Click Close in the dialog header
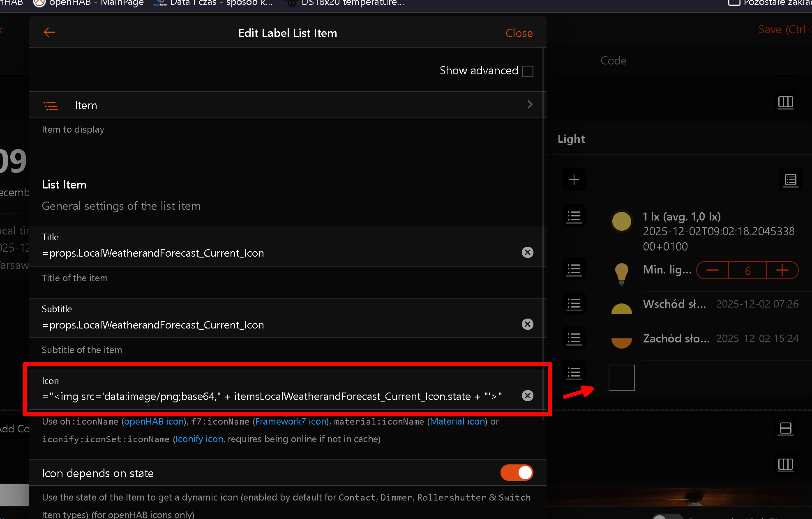The height and width of the screenshot is (519, 812). point(519,33)
